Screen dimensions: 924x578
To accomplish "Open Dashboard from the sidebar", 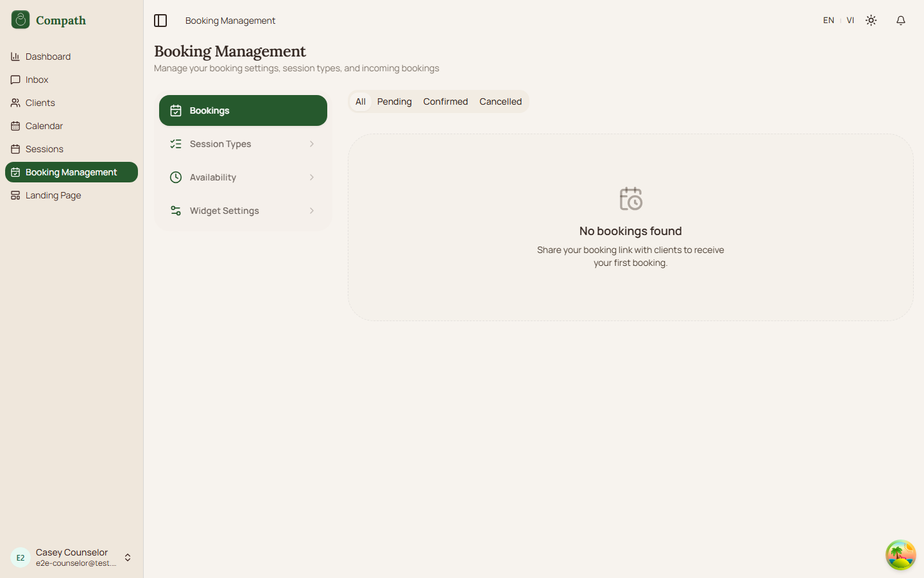I will tap(47, 57).
